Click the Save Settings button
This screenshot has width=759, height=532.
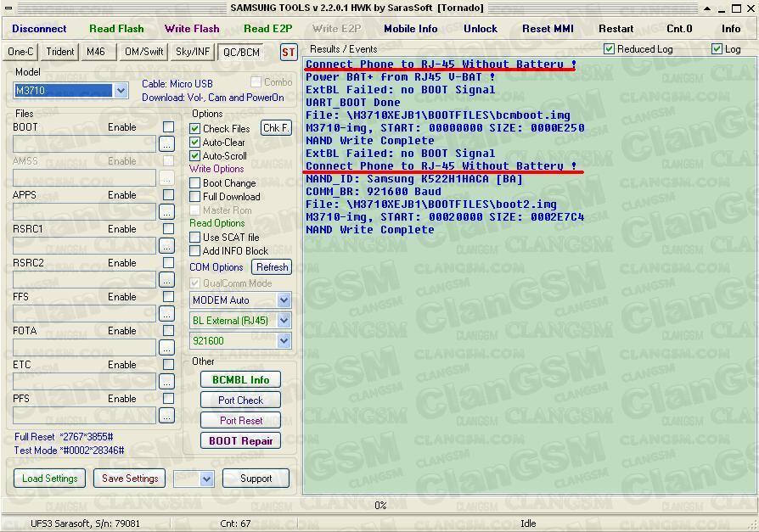point(130,479)
